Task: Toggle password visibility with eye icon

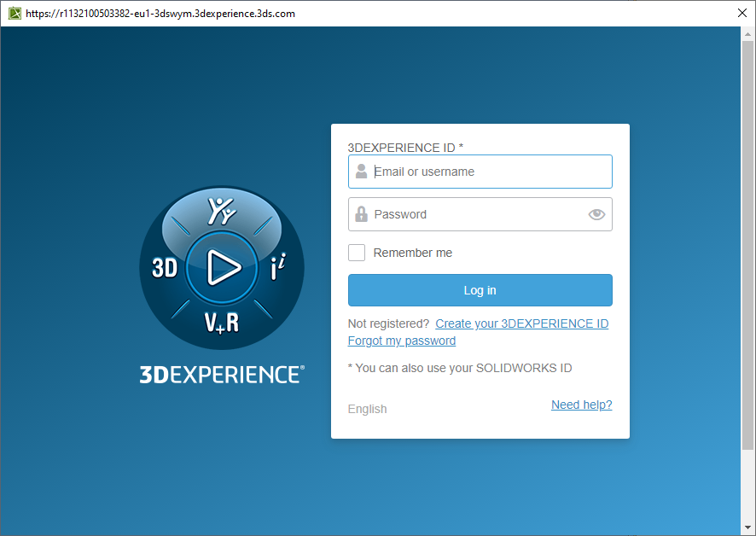Action: [596, 214]
